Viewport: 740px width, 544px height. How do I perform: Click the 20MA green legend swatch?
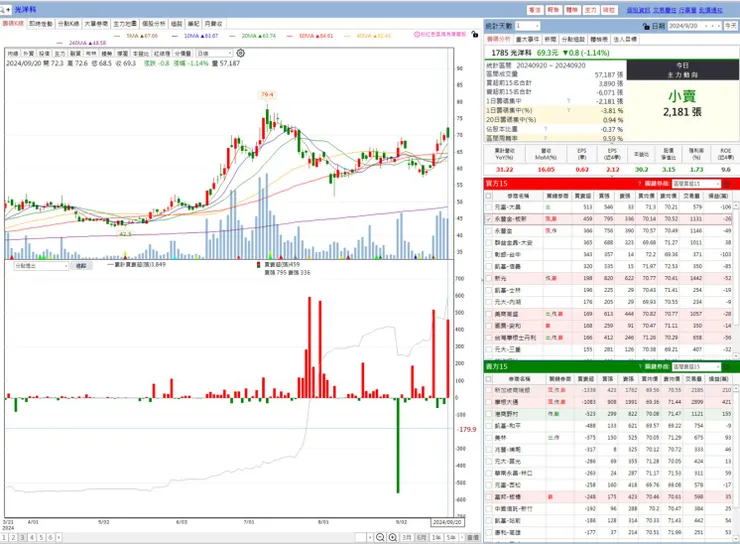[232, 36]
